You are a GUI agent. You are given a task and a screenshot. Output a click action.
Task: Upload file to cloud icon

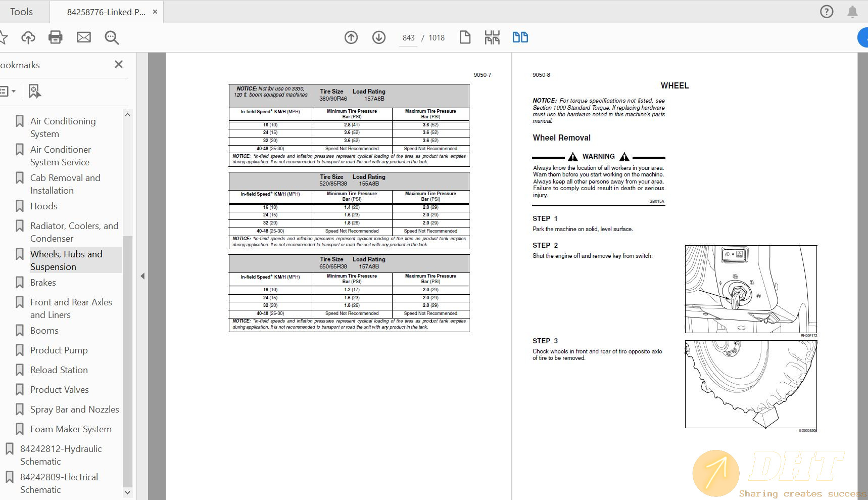(28, 37)
